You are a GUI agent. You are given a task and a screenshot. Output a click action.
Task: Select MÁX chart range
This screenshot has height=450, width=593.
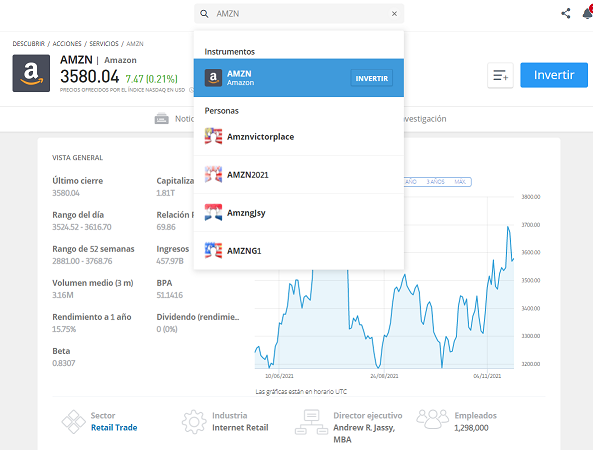pos(460,182)
